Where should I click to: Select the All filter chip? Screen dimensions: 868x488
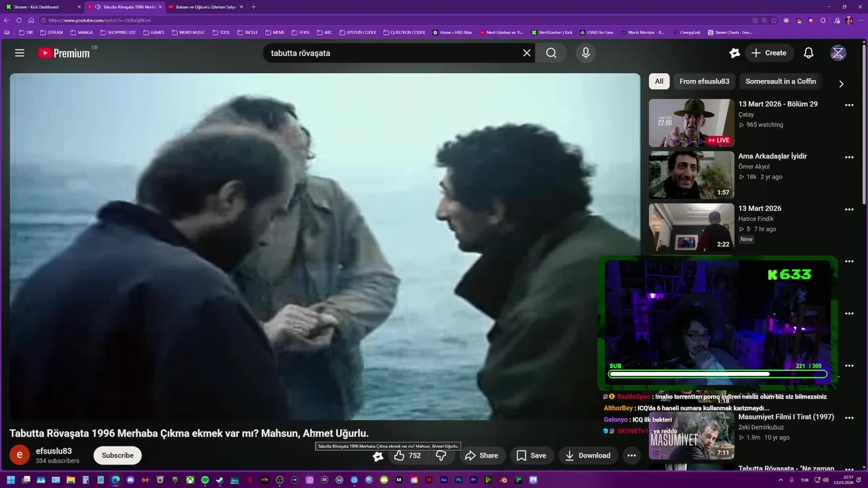659,81
